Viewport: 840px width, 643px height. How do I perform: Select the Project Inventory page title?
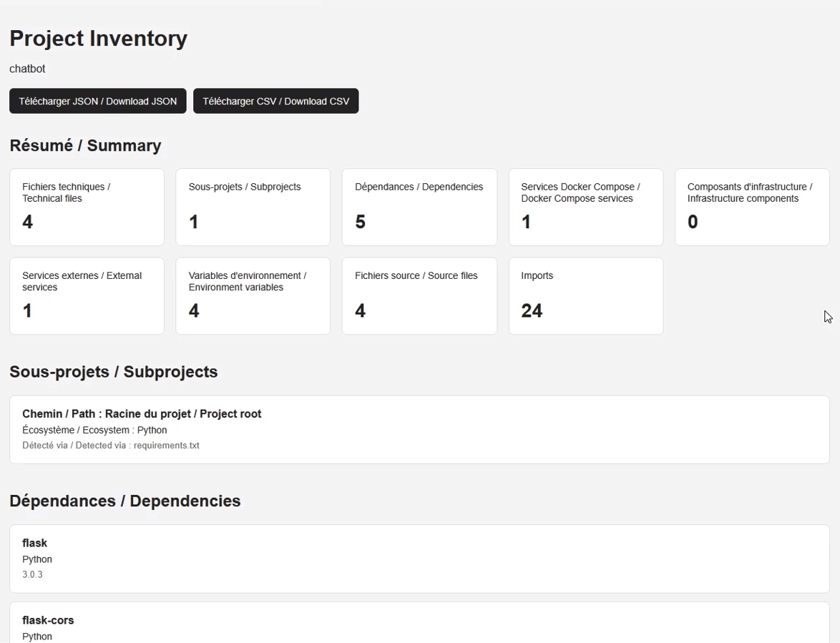pyautogui.click(x=99, y=39)
